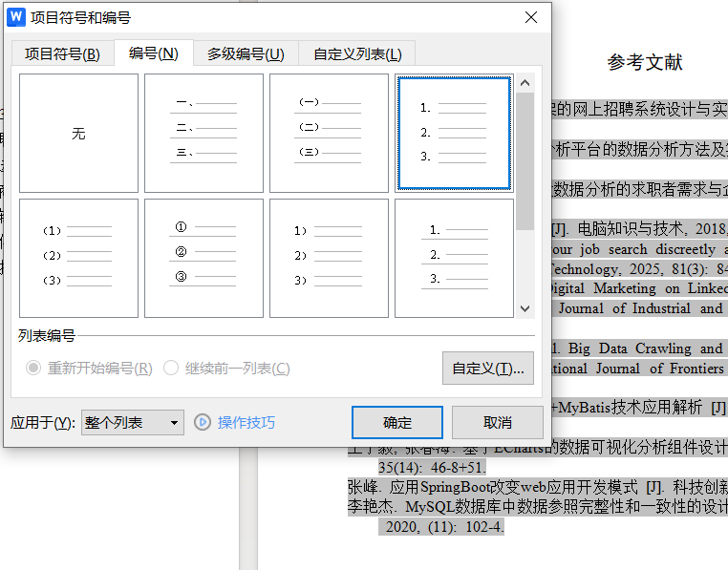Click the Journal of Industrial reference line
728x570 pixels.
click(x=639, y=308)
